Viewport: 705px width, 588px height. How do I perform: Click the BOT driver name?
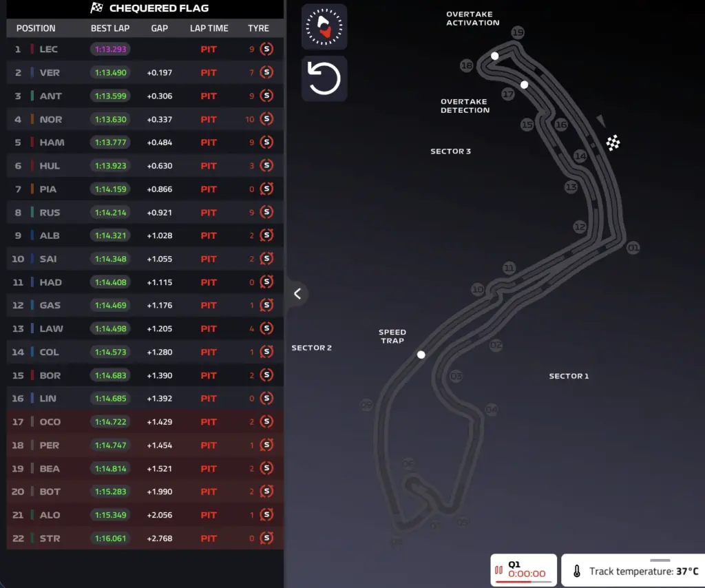pyautogui.click(x=50, y=492)
